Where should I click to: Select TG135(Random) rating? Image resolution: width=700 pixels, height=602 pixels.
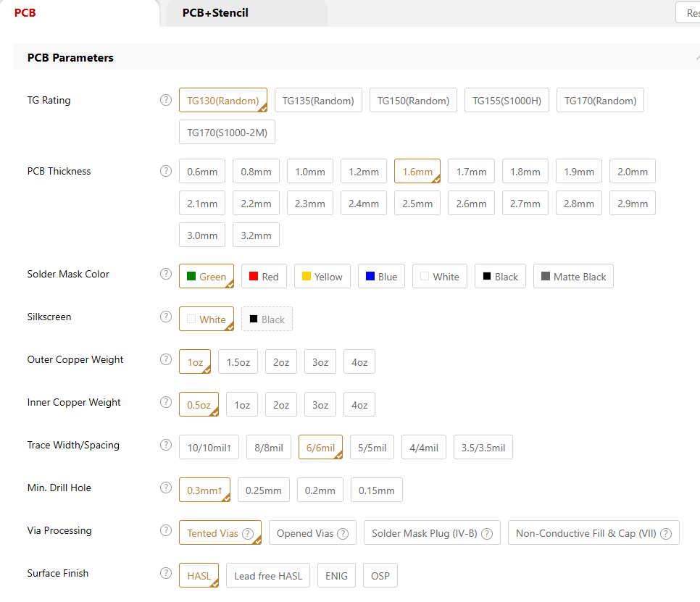[x=318, y=101]
